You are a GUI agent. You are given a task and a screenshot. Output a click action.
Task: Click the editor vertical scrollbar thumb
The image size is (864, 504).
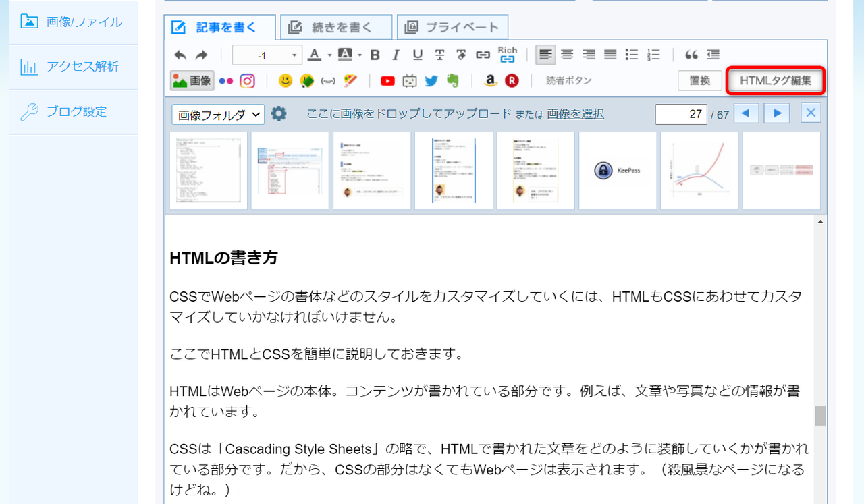820,416
